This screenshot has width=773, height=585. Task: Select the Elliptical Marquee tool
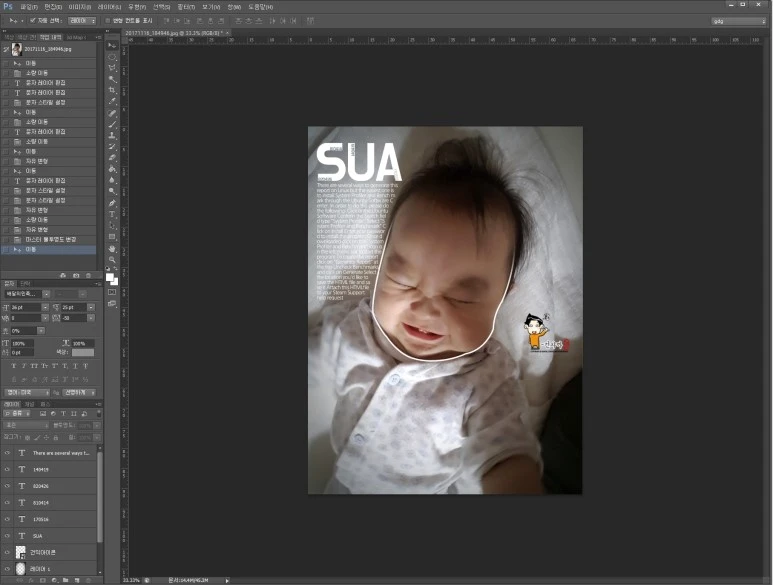[112, 56]
